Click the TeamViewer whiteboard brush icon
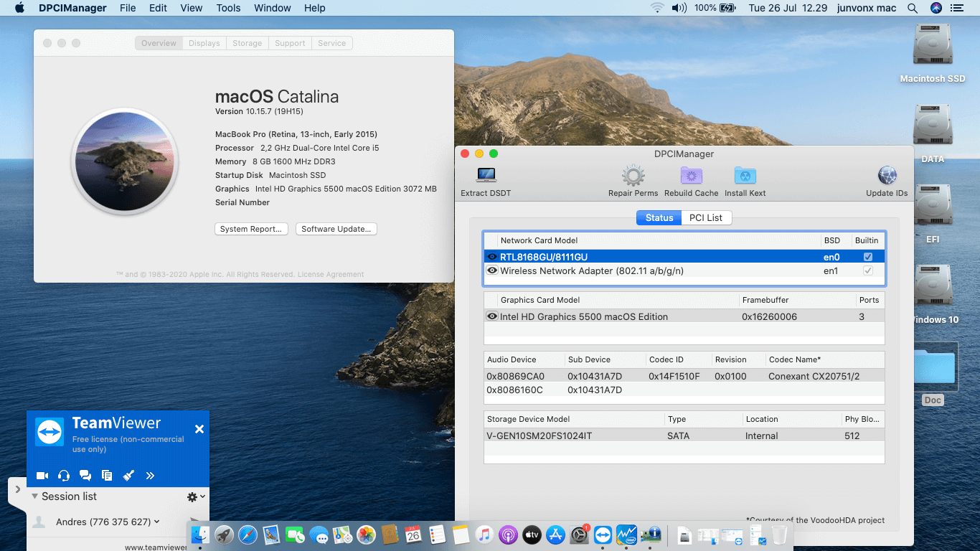Image resolution: width=980 pixels, height=551 pixels. pos(128,475)
